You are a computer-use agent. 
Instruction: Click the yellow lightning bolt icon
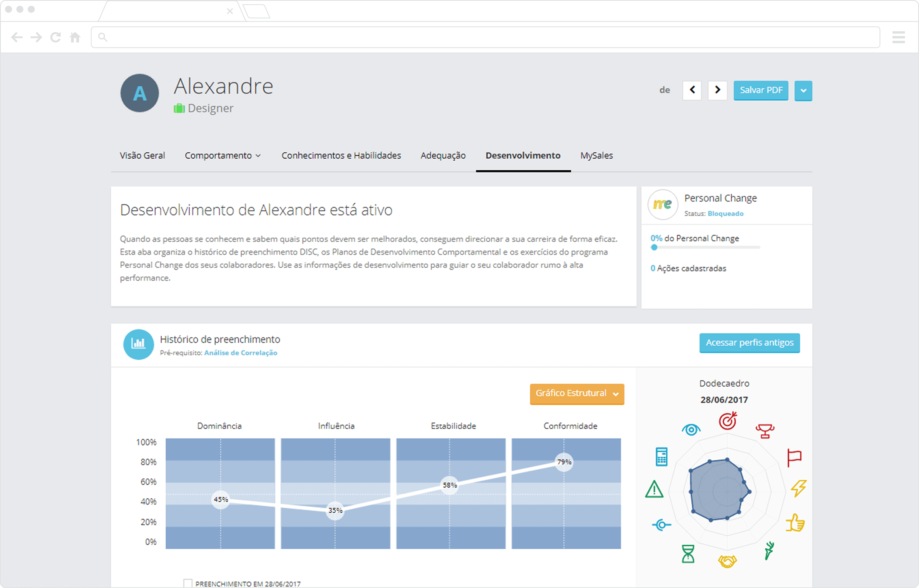[x=799, y=488]
